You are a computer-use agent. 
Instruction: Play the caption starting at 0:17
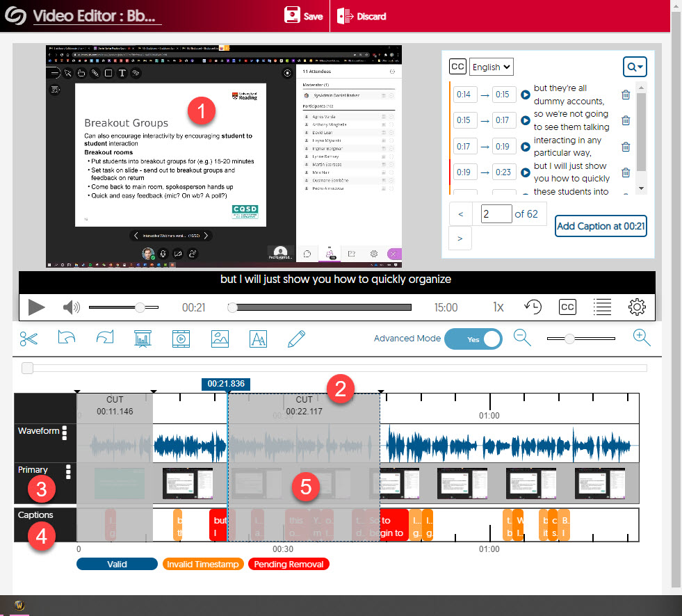525,147
